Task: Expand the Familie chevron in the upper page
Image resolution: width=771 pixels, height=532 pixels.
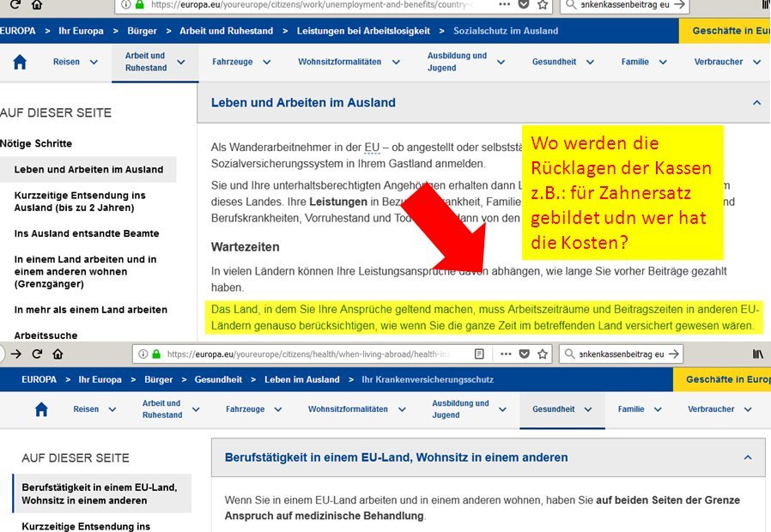Action: 663,62
